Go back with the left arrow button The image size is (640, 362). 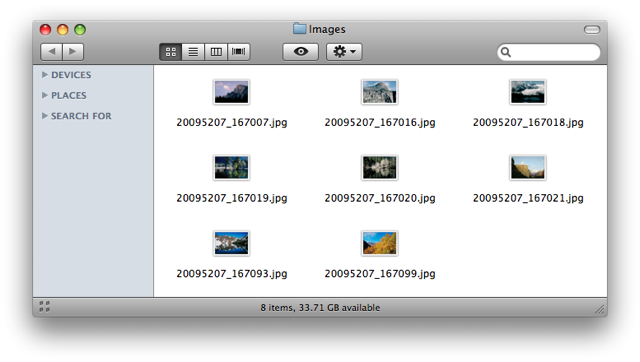tap(51, 52)
